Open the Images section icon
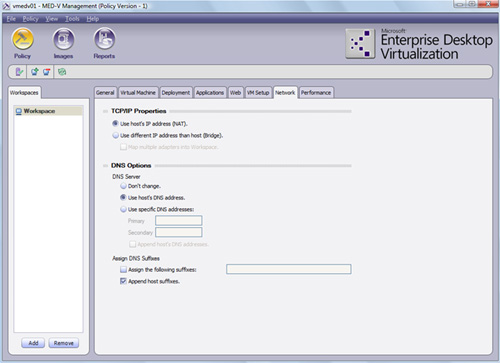The image size is (500, 363). click(63, 39)
